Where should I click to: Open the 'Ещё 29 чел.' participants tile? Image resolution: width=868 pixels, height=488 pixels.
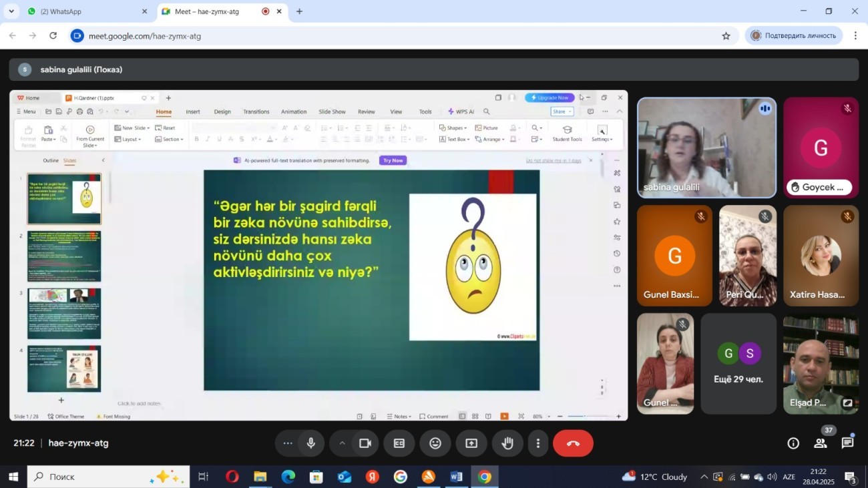[x=738, y=364]
